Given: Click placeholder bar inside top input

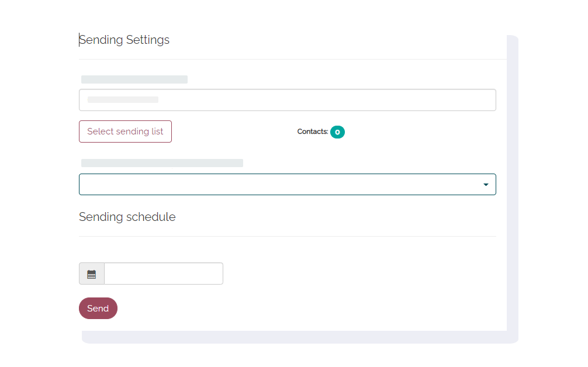Looking at the screenshot, I should [x=123, y=100].
